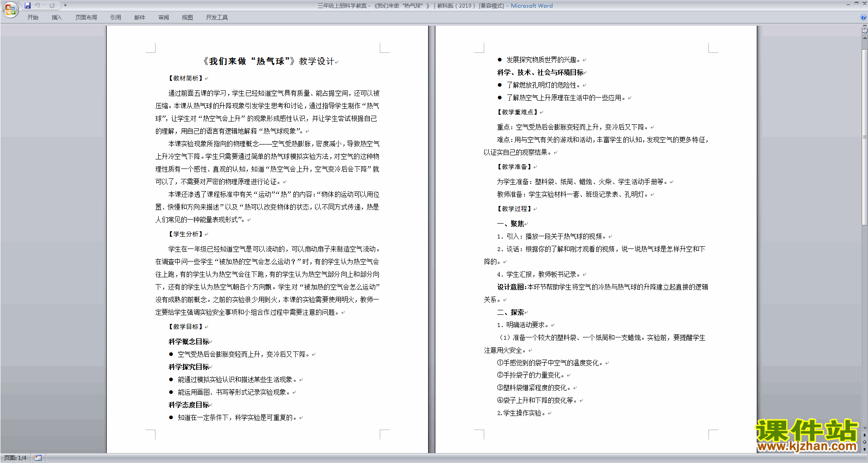Click the macro recording status bar icon
The image size is (868, 463).
click(x=38, y=458)
